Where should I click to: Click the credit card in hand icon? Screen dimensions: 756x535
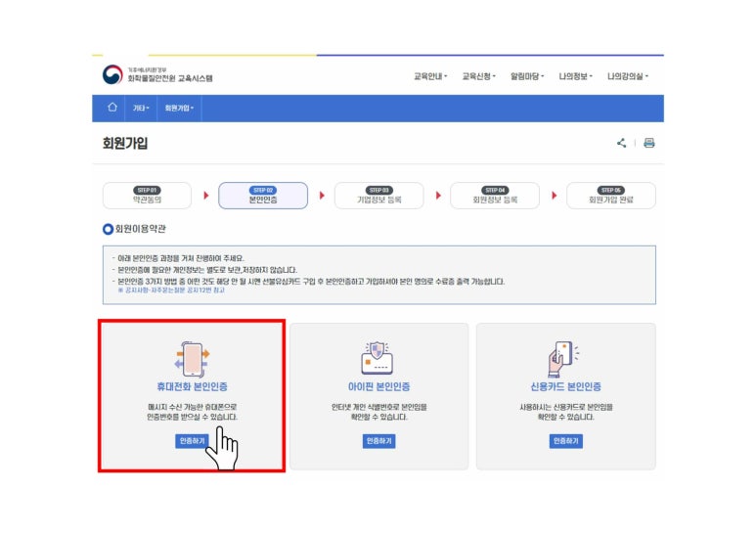(564, 358)
